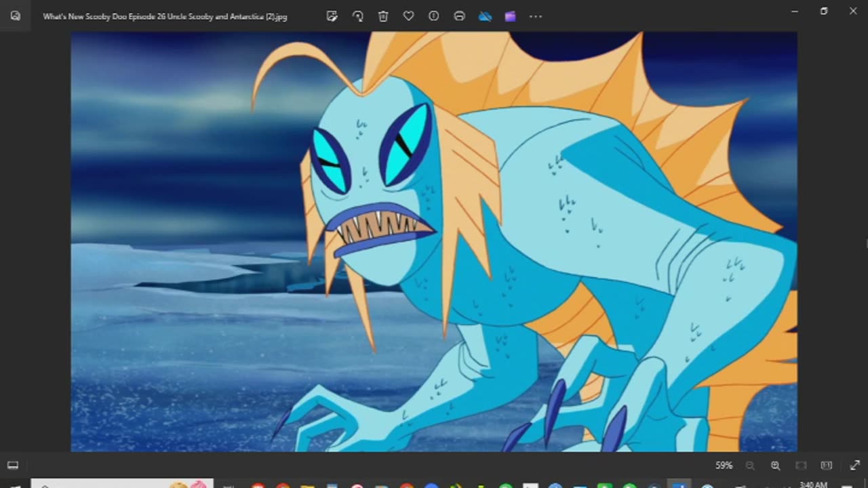This screenshot has width=868, height=488.
Task: Restore down the Photos window
Action: 824,11
